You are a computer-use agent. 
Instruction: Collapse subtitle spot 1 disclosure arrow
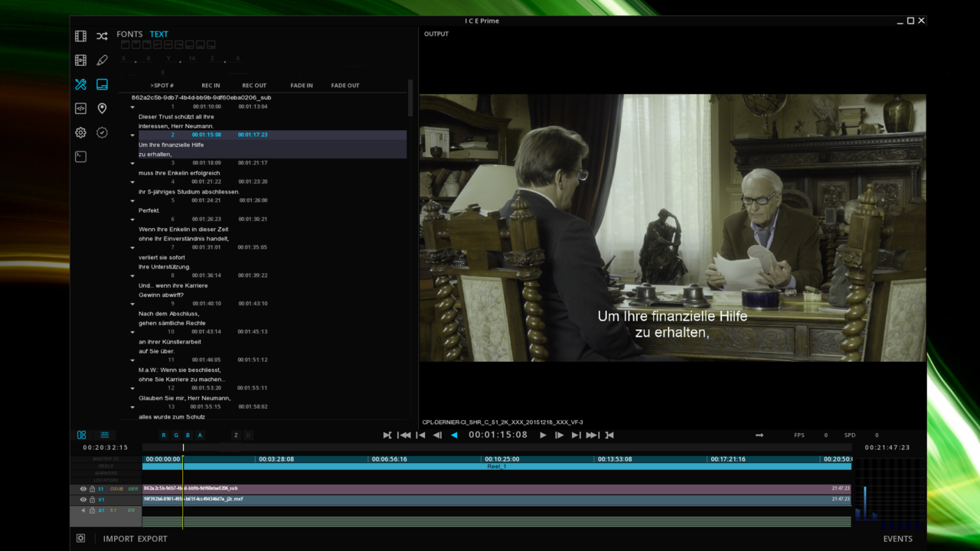point(132,108)
